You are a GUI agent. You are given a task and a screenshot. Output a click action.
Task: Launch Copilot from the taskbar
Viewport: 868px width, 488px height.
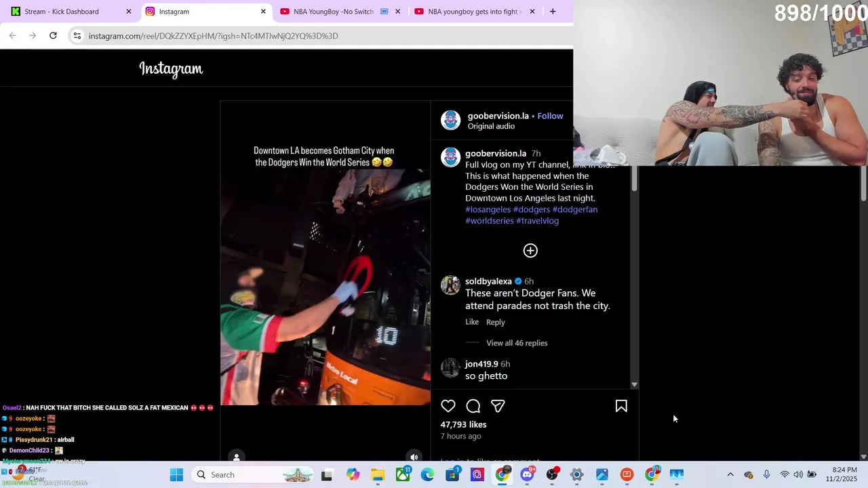353,475
